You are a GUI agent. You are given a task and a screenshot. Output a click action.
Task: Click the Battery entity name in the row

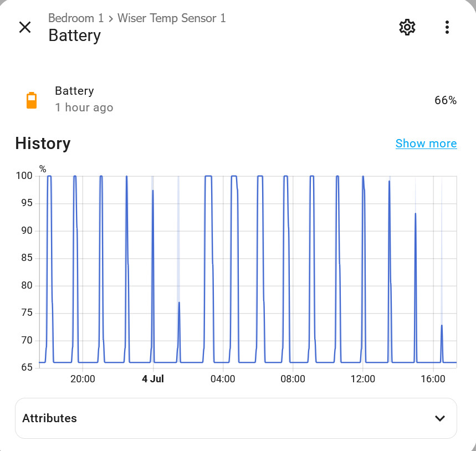tap(74, 91)
